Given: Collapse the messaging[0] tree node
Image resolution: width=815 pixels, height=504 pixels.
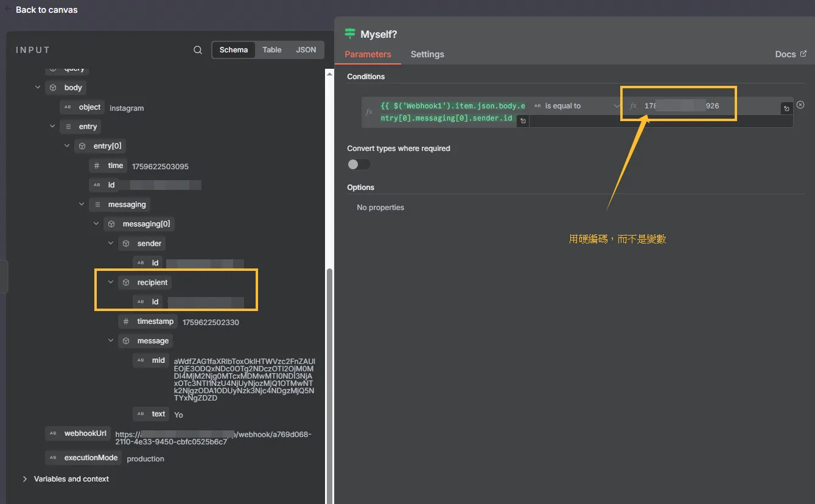Looking at the screenshot, I should click(96, 224).
